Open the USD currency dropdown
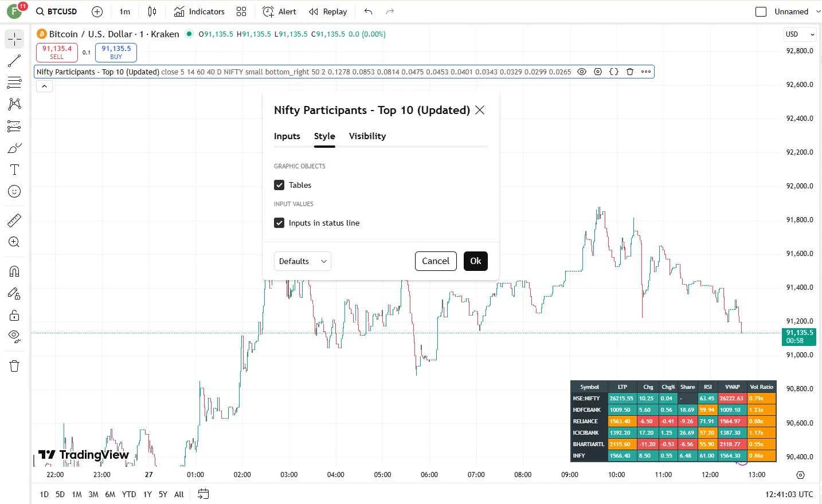 click(x=800, y=34)
